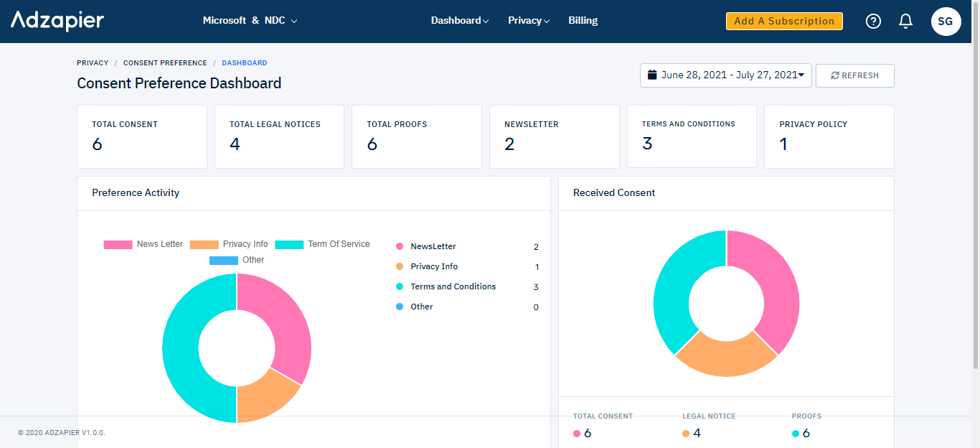Click the refresh arrows icon

pos(836,75)
